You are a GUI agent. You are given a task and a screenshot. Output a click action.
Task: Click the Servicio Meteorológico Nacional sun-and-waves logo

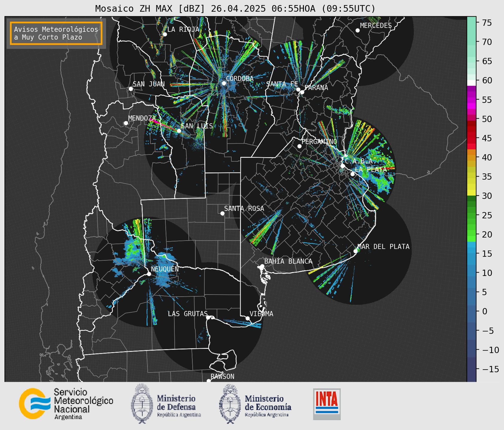[35, 403]
